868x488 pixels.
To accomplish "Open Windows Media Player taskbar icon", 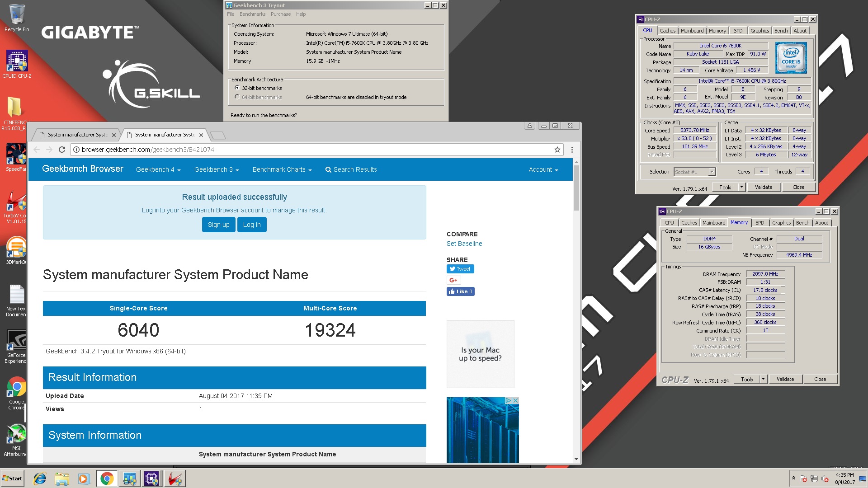I will click(84, 479).
